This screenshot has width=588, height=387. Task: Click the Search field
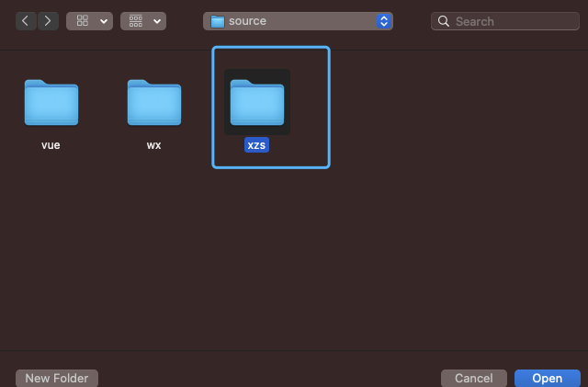click(x=504, y=21)
